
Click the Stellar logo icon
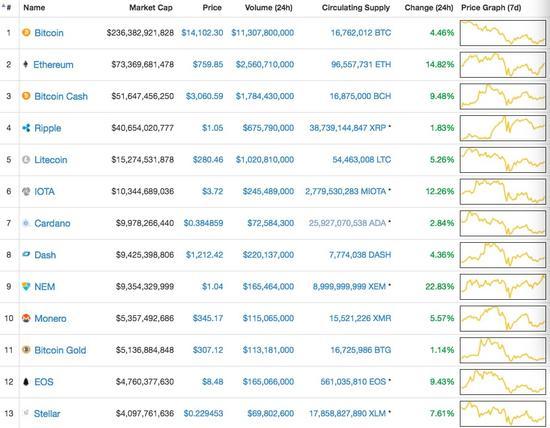pos(26,413)
